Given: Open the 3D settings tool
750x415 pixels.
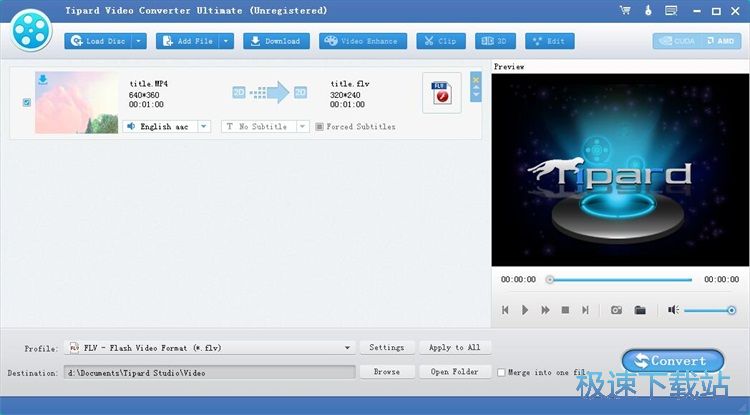Looking at the screenshot, I should pos(495,41).
